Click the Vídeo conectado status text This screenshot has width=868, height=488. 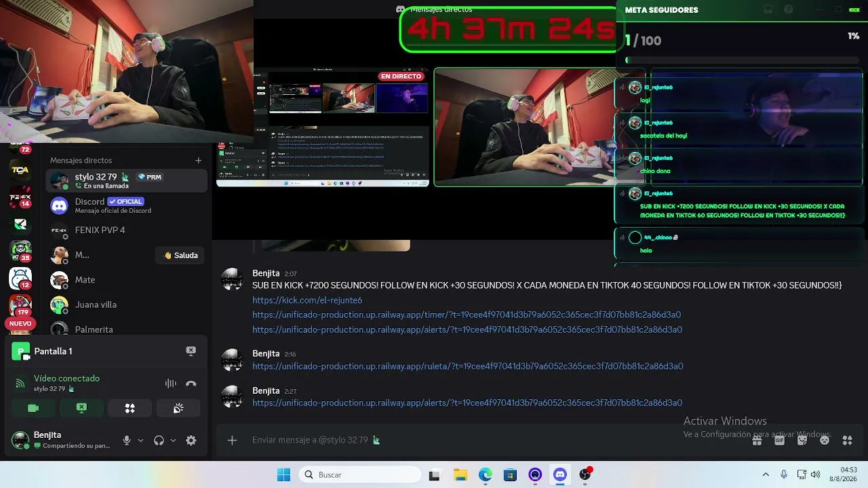pos(66,378)
